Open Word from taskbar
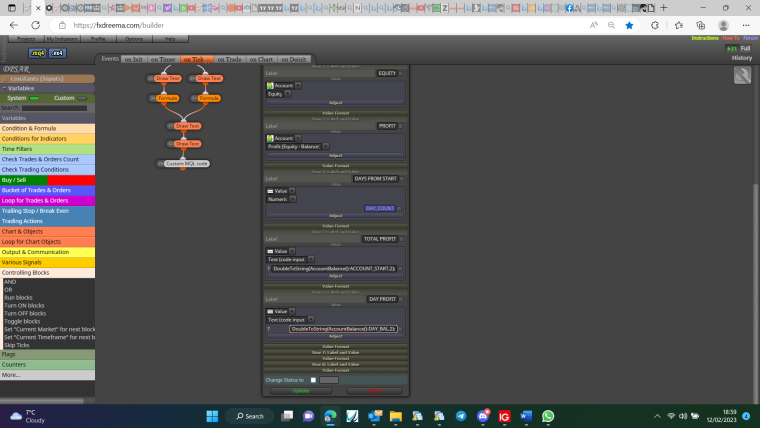This screenshot has height=428, width=760. click(x=526, y=416)
